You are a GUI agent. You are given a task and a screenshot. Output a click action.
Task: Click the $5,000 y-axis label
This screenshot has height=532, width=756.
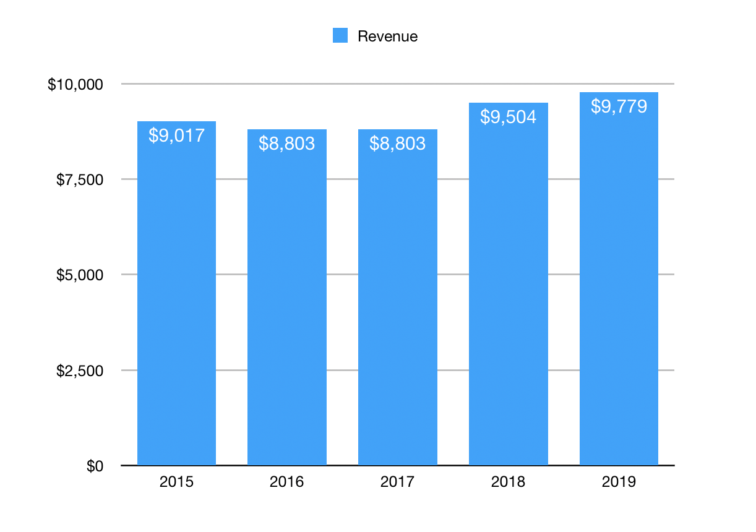point(79,275)
